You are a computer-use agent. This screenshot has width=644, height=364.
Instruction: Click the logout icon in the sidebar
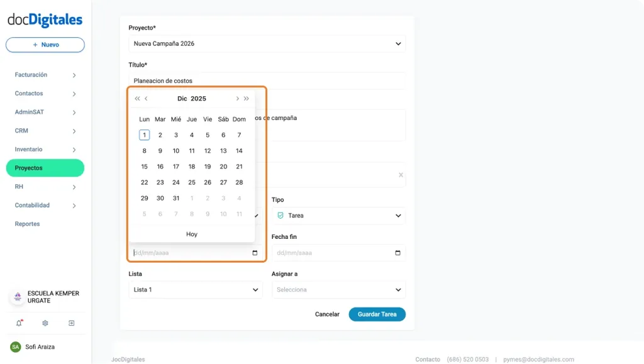pyautogui.click(x=71, y=322)
